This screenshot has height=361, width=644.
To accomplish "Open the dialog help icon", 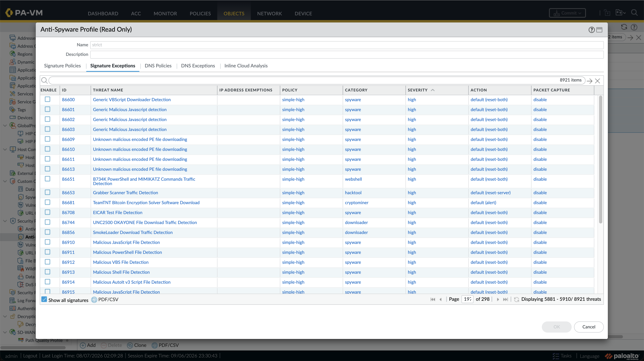I will coord(591,30).
